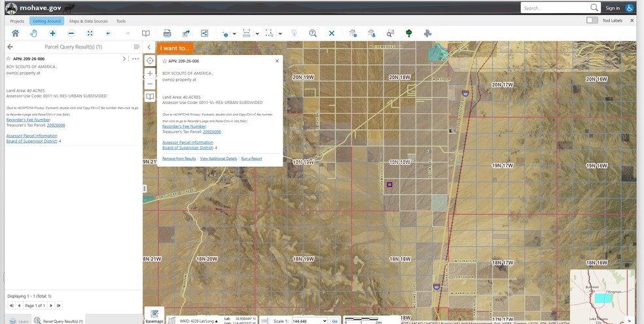Screen dimensions: 644x324
Task: Select the Pan hand tool
Action: coord(33,33)
